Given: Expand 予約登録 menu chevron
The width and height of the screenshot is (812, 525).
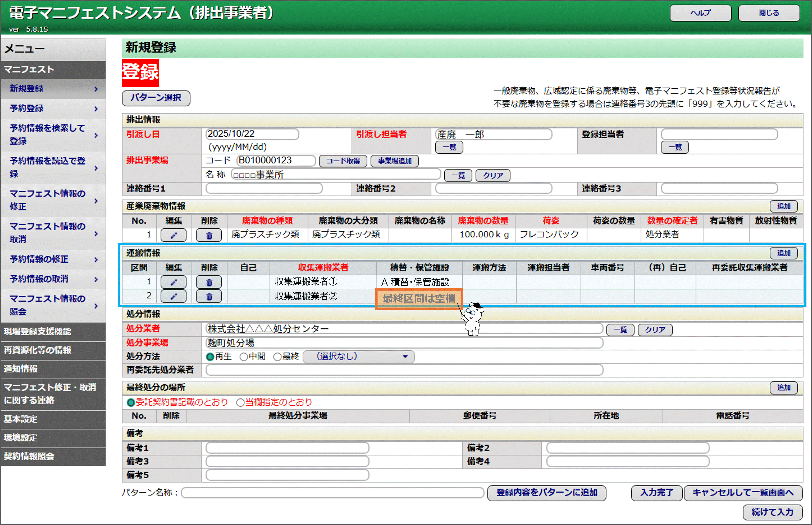Looking at the screenshot, I should click(x=96, y=109).
